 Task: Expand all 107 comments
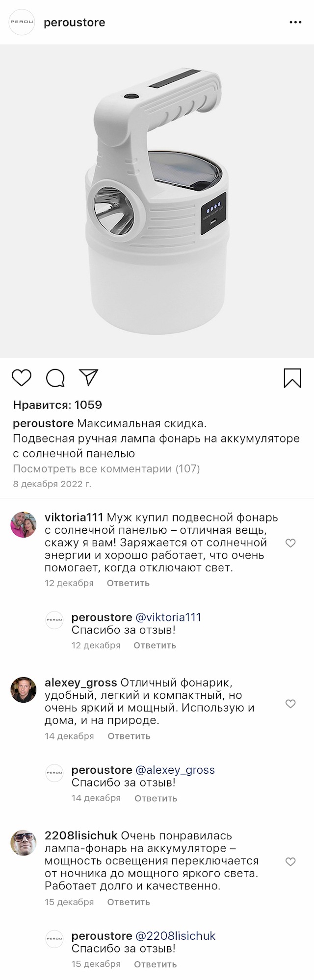[x=106, y=469]
